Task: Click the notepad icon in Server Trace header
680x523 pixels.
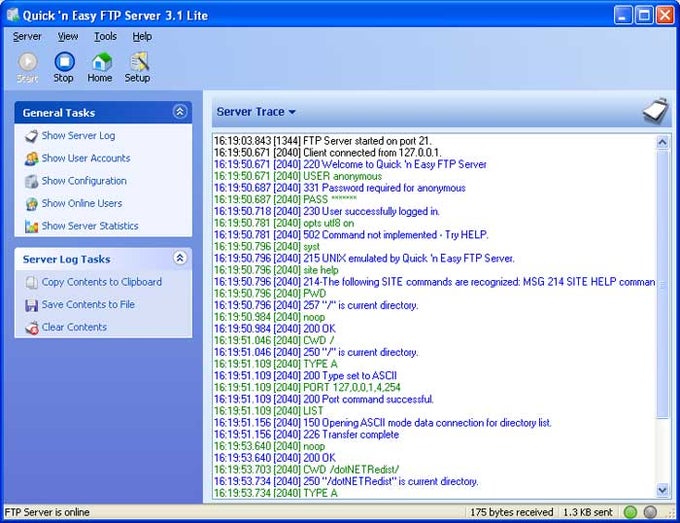Action: (x=655, y=111)
